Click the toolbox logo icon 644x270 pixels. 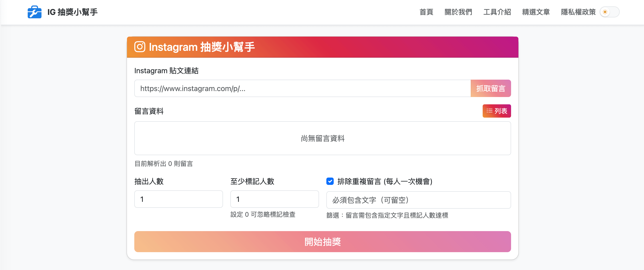(x=35, y=12)
